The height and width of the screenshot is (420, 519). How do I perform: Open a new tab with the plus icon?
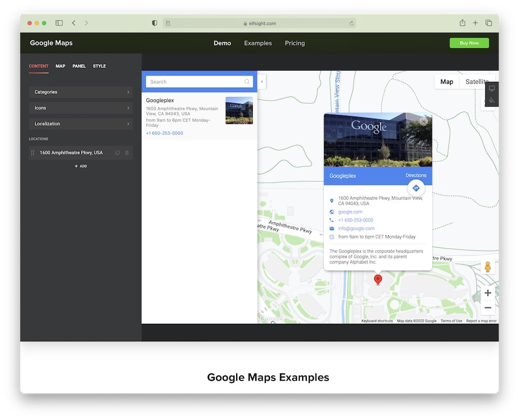pyautogui.click(x=475, y=23)
